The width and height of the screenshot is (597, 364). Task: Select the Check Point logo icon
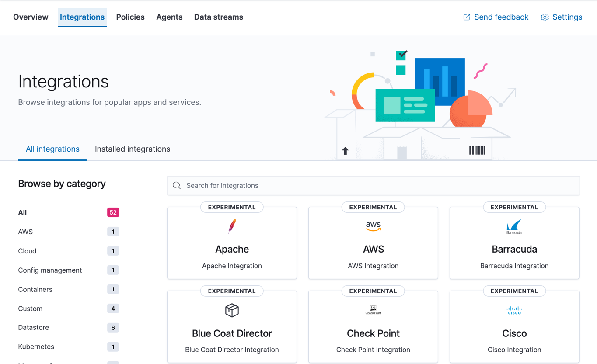tap(373, 310)
